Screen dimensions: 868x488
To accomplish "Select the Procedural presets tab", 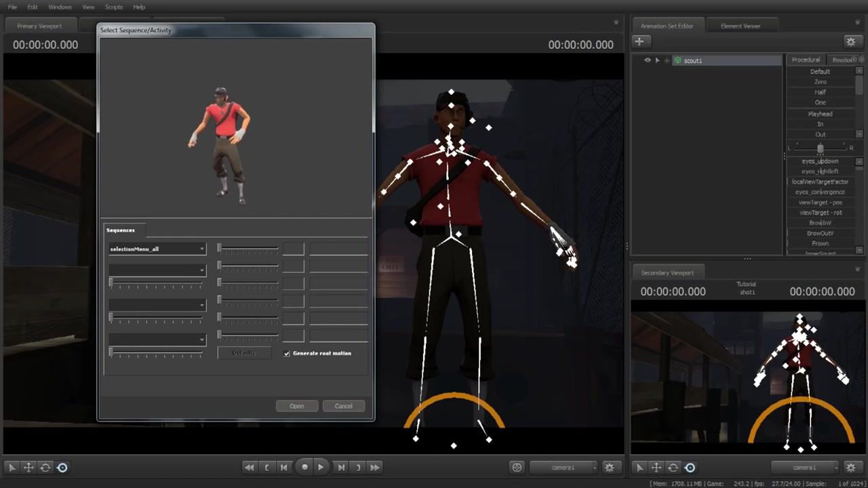I will pos(806,60).
